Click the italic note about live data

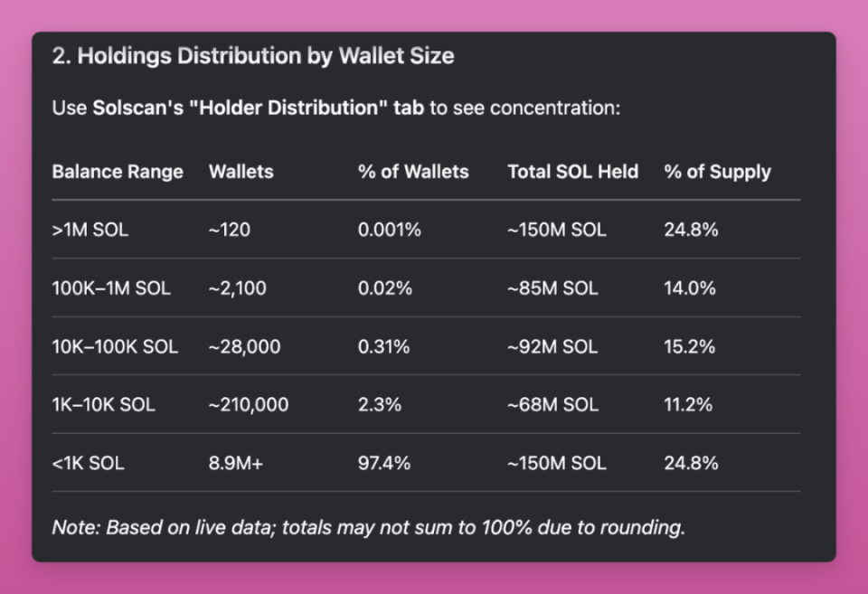point(368,527)
